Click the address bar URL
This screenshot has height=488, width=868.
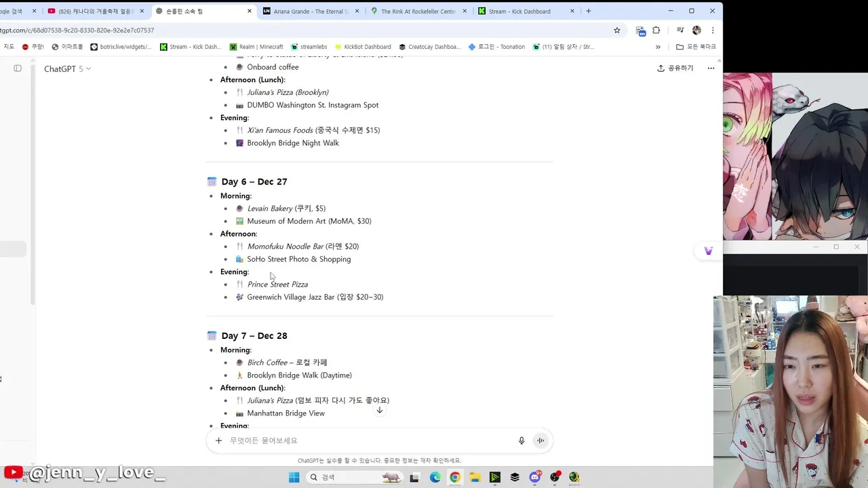coord(77,30)
